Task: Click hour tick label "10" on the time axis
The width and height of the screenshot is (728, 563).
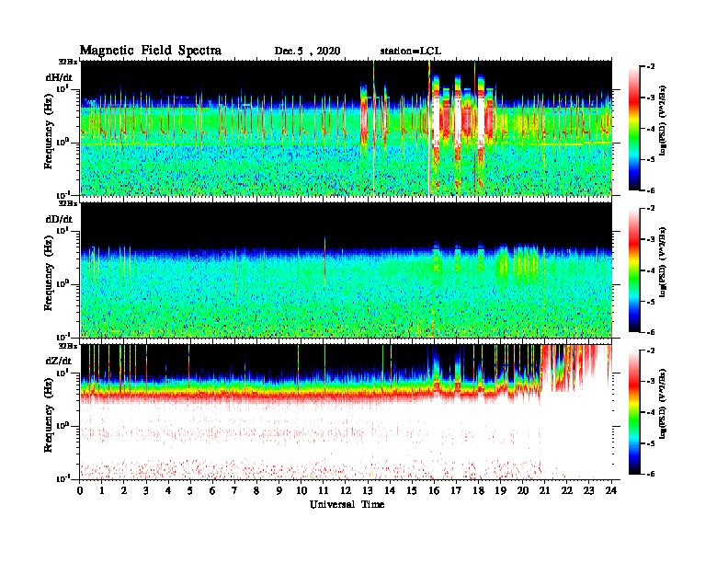Action: pos(301,490)
